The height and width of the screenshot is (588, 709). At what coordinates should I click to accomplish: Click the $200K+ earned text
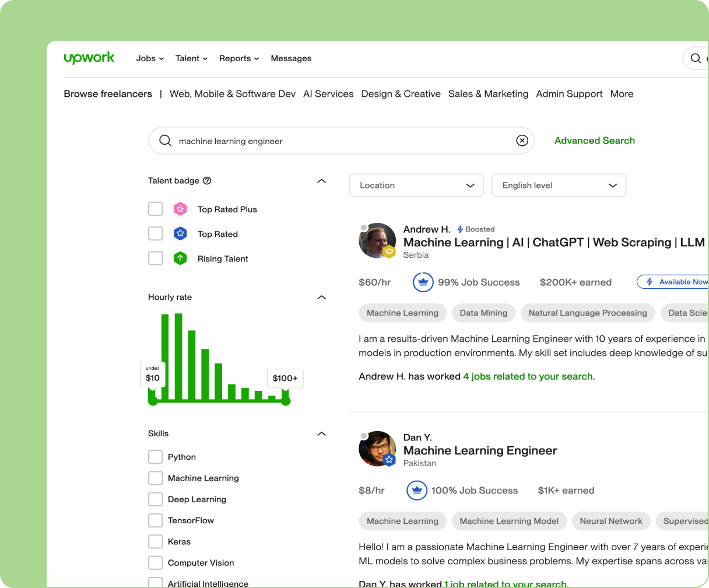tap(575, 282)
